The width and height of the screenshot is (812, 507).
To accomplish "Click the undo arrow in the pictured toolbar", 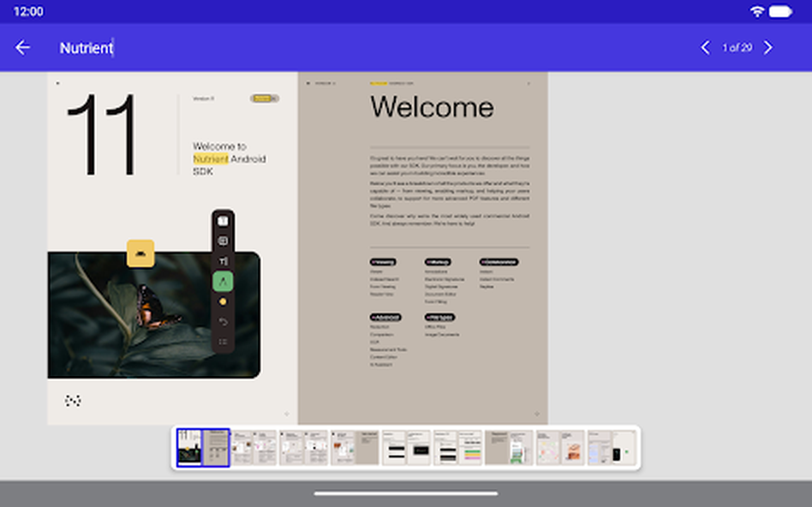I will (224, 322).
